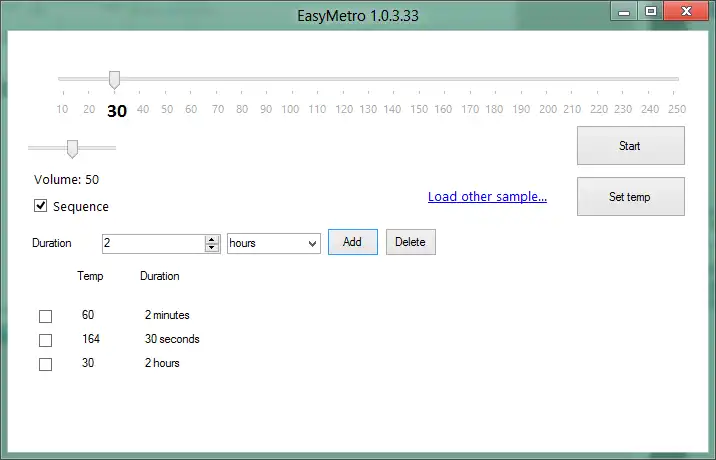The height and width of the screenshot is (460, 716).
Task: Click the 250 mark on tempo scale
Action: [677, 109]
